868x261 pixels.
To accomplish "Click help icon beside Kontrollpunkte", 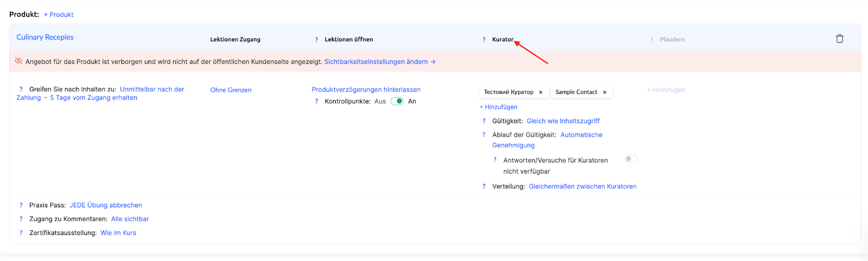I will click(x=316, y=101).
